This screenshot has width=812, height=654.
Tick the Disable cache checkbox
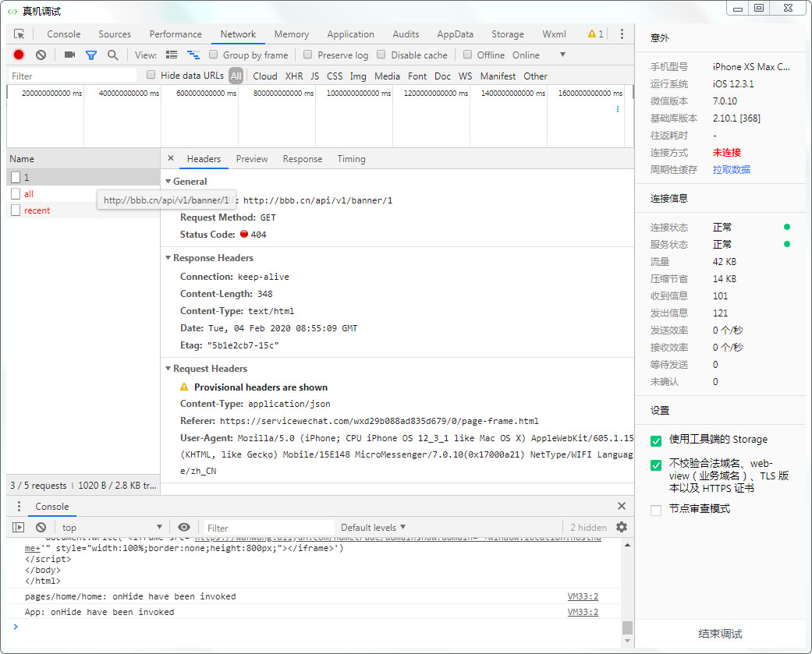click(381, 55)
